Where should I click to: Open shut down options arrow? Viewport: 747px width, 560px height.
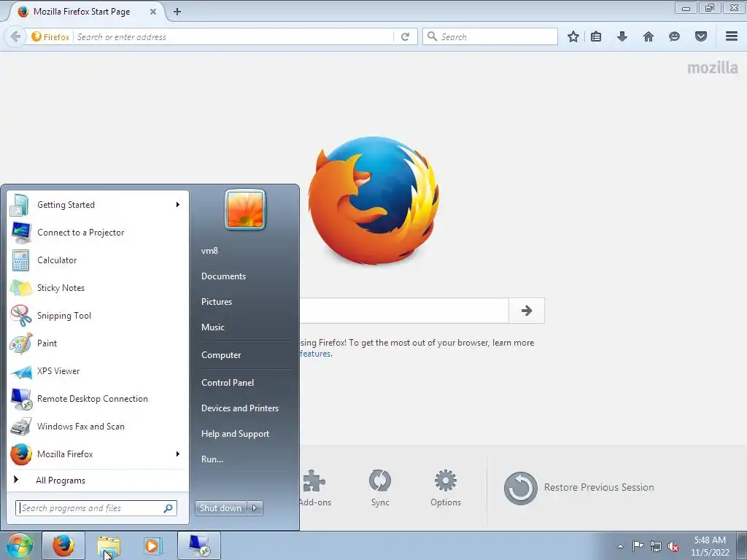coord(255,508)
